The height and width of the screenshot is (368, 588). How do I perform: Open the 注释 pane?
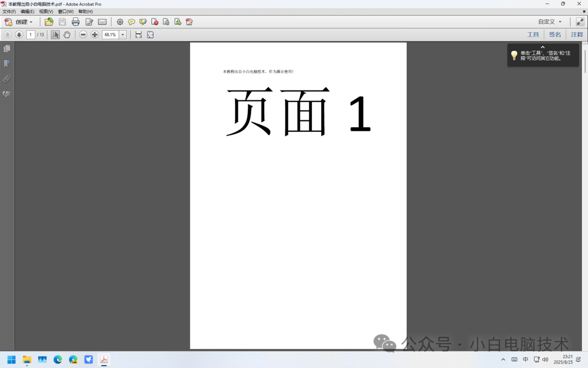click(x=577, y=34)
